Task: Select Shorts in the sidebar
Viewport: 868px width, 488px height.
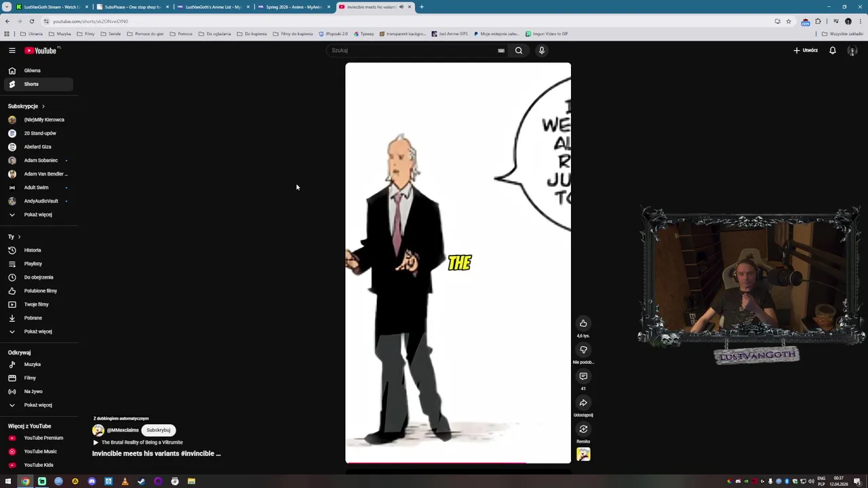Action: [39, 84]
